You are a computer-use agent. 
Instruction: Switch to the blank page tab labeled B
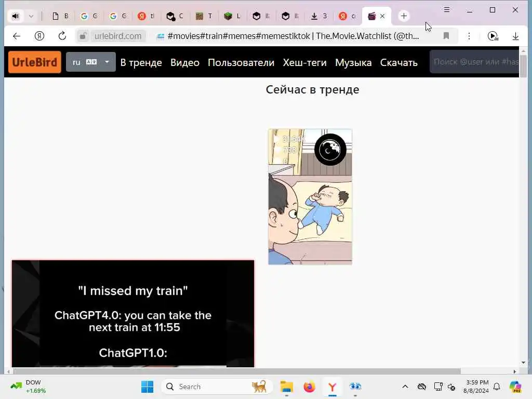click(60, 16)
